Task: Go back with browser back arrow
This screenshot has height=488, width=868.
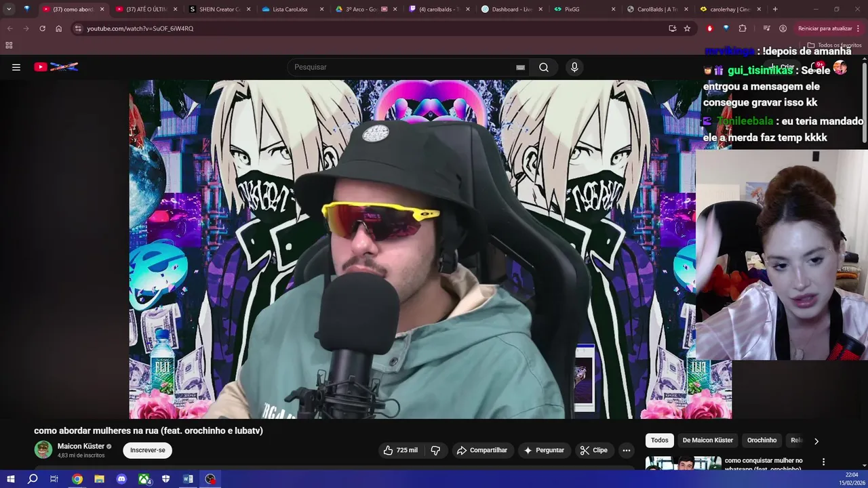Action: coord(9,28)
